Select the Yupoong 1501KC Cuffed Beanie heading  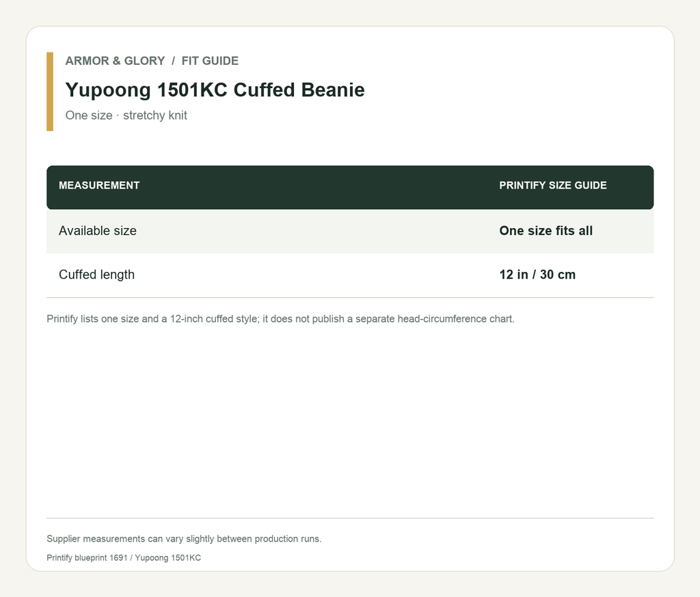point(215,89)
